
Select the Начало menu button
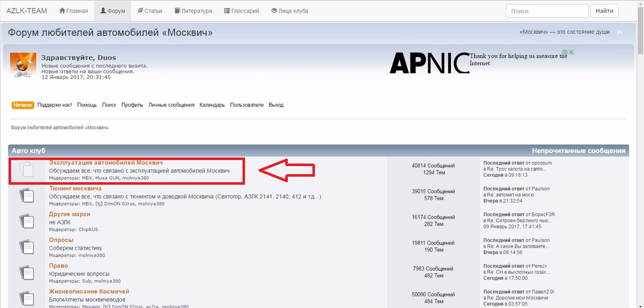pyautogui.click(x=23, y=105)
